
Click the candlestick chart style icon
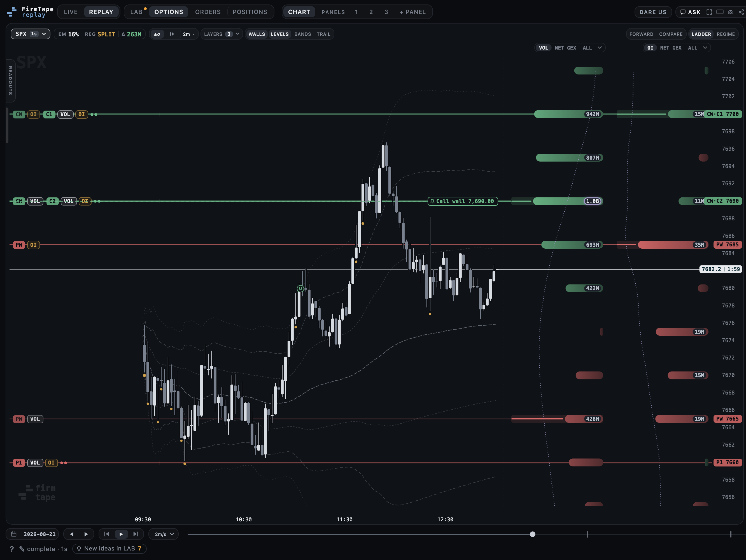(x=172, y=34)
